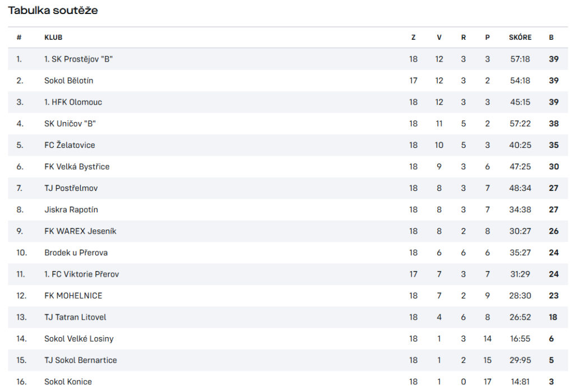Open TJ Postřelmov club page
This screenshot has height=392, width=574.
click(71, 188)
